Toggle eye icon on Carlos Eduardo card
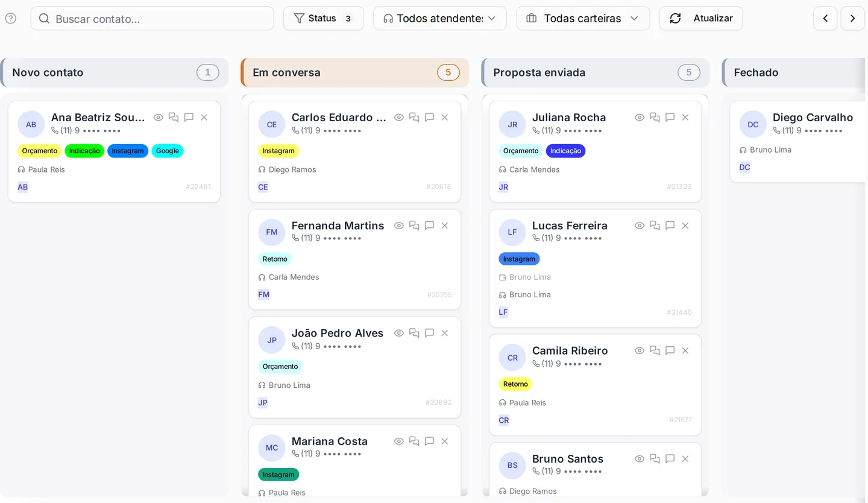The image size is (868, 503). [399, 118]
